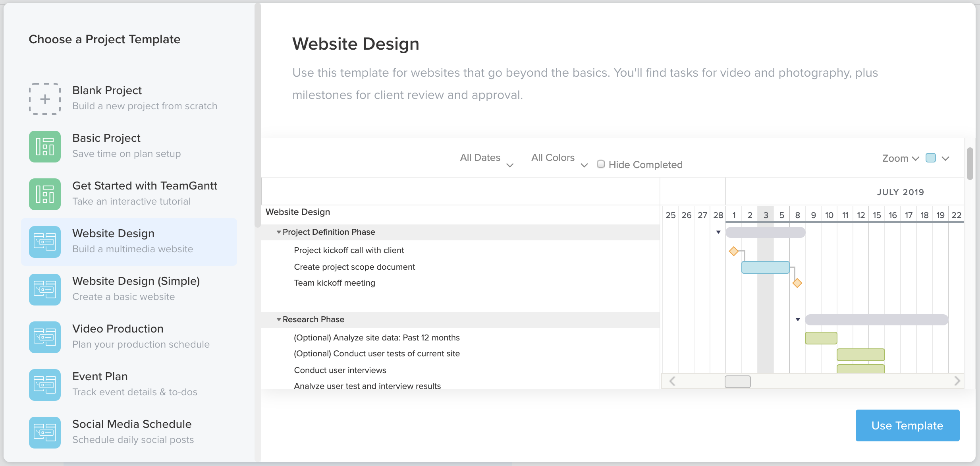
Task: Click the Use Template button
Action: tap(907, 425)
